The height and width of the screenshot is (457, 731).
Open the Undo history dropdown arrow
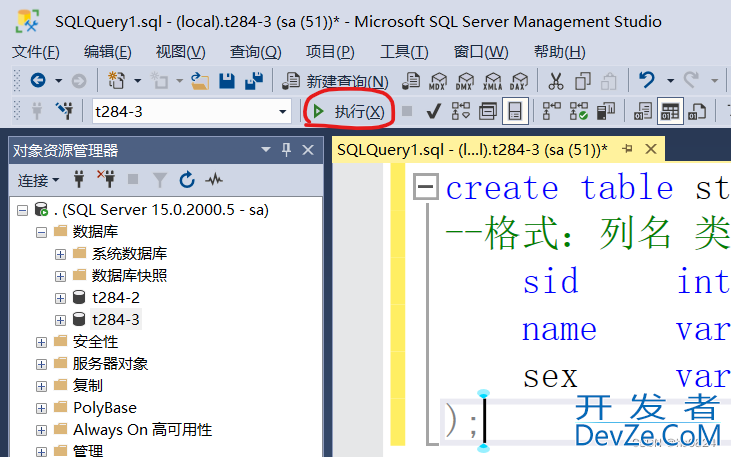670,81
